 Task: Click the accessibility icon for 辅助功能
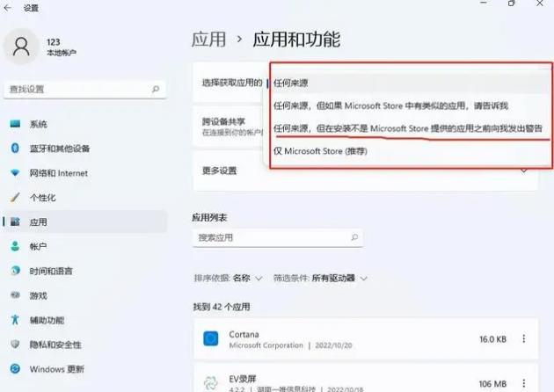15,320
